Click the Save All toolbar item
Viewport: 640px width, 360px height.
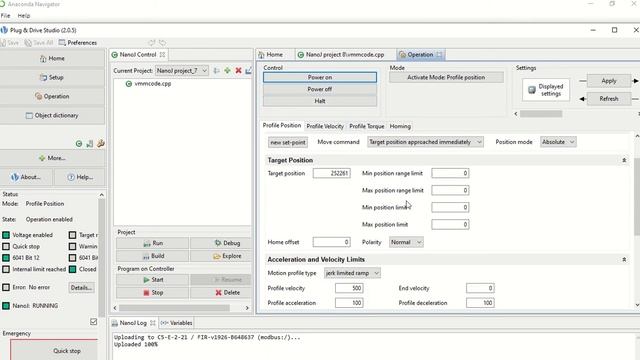point(39,42)
